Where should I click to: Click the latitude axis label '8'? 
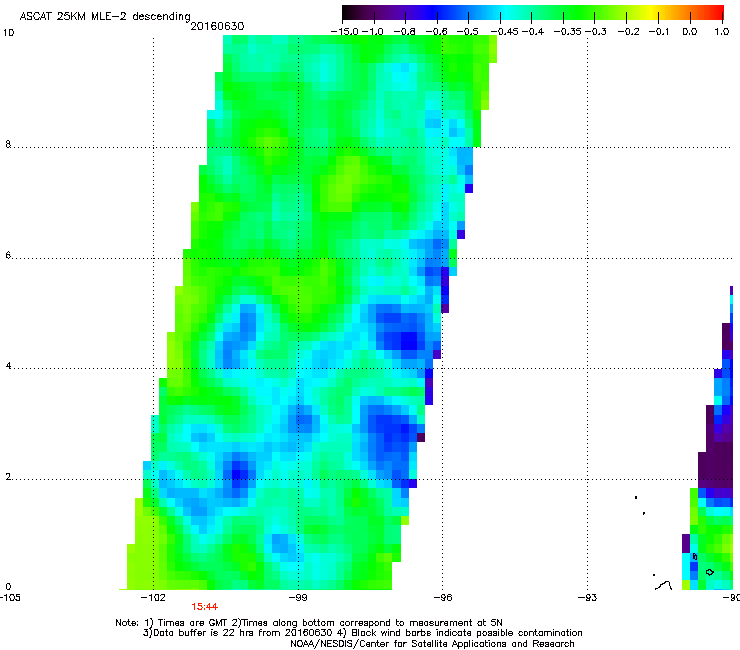pyautogui.click(x=8, y=144)
